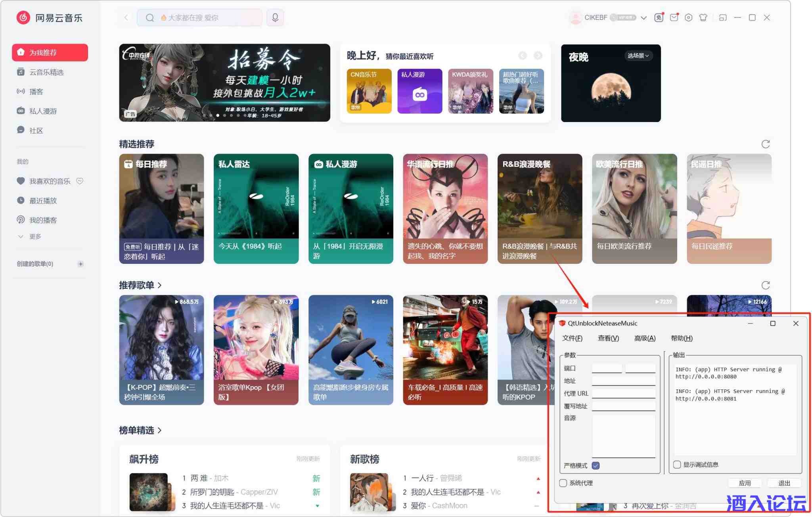Switch to mini player mode icon
812x517 pixels.
(722, 17)
